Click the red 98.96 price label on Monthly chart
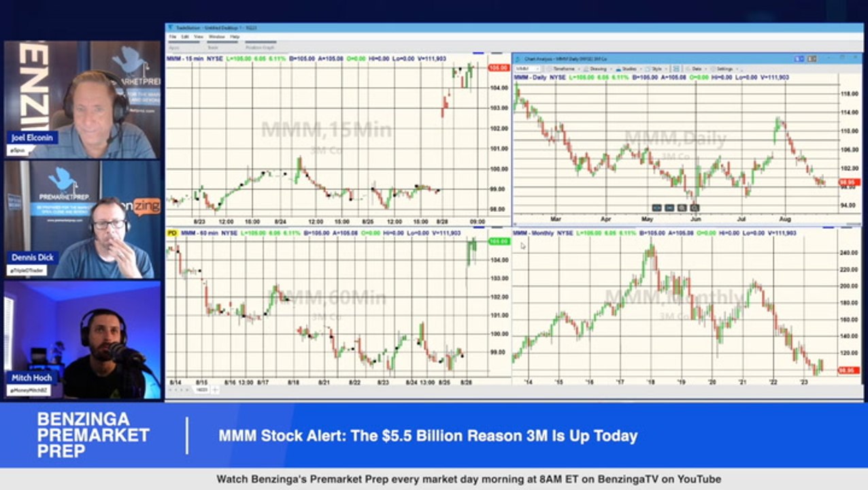This screenshot has width=868, height=490. tap(847, 370)
